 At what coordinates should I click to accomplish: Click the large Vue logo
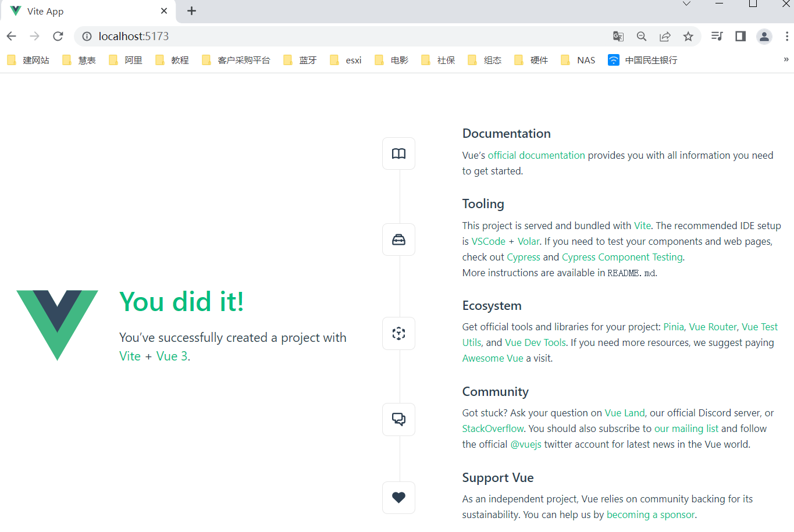57,325
